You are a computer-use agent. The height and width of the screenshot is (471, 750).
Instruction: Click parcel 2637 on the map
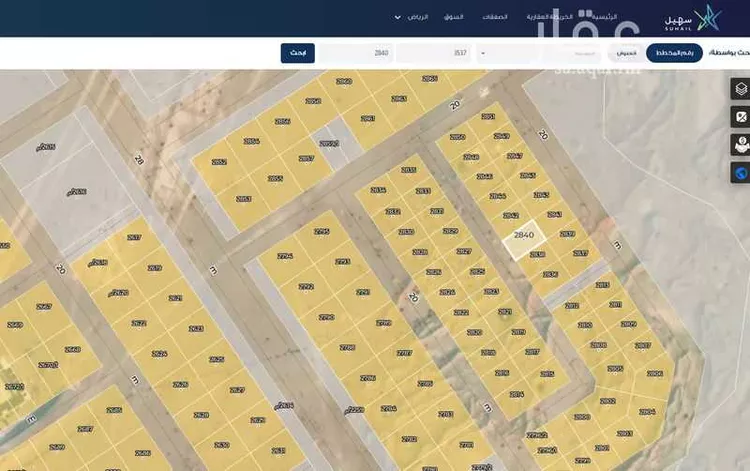pos(134,237)
